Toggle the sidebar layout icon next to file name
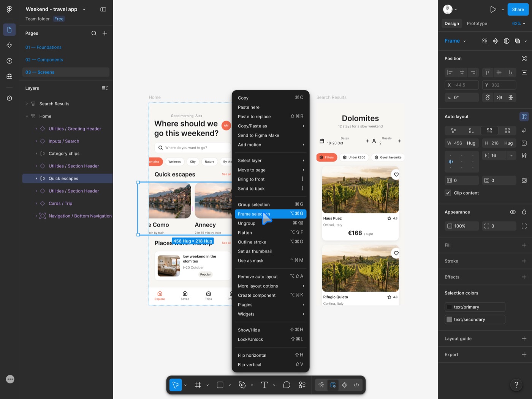532x399 pixels. pyautogui.click(x=103, y=9)
